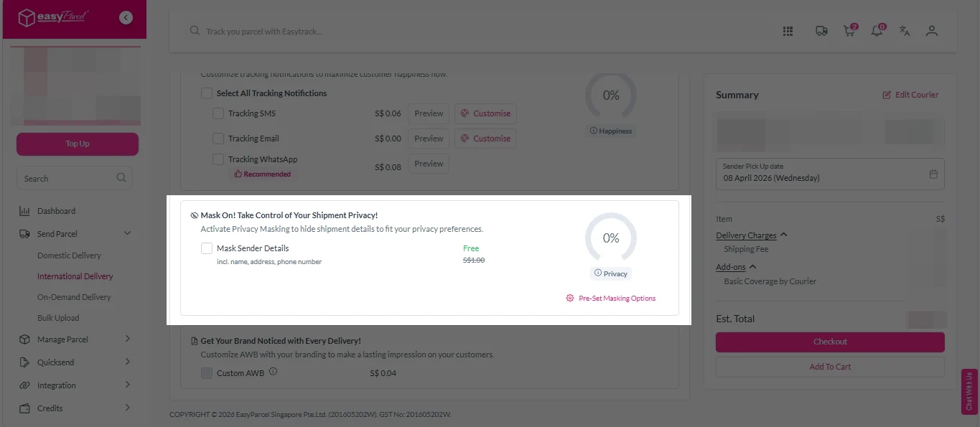
Task: Open the shopping cart icon
Action: 849,31
